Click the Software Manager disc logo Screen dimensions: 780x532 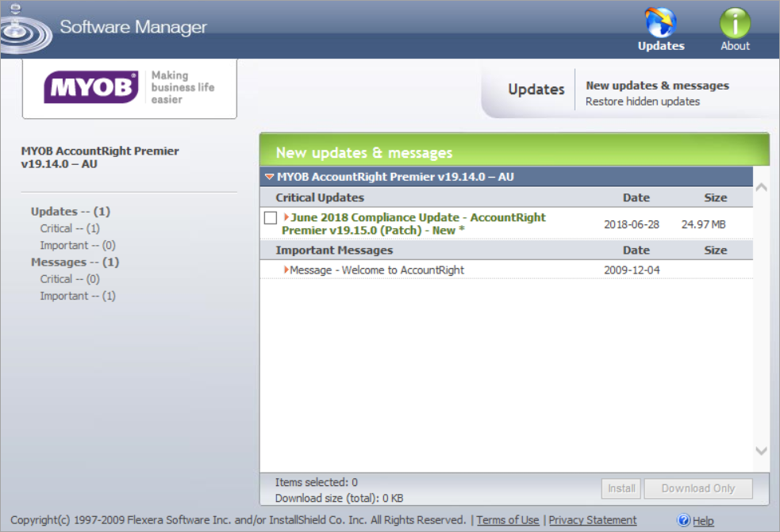(x=25, y=29)
